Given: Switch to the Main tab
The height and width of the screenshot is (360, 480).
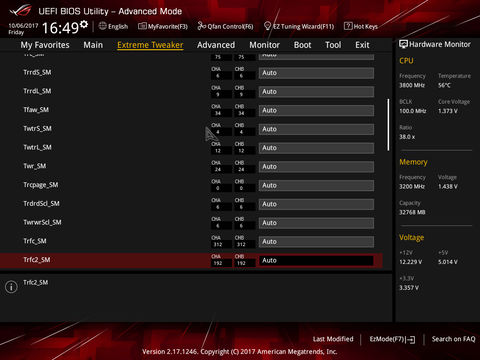Looking at the screenshot, I should tap(93, 45).
